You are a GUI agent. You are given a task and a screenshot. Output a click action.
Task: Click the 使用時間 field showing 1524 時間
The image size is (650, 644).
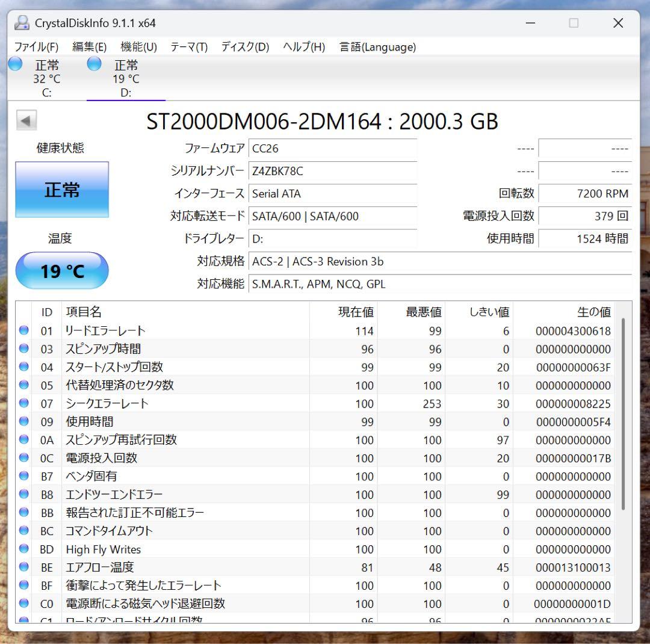[x=585, y=239]
